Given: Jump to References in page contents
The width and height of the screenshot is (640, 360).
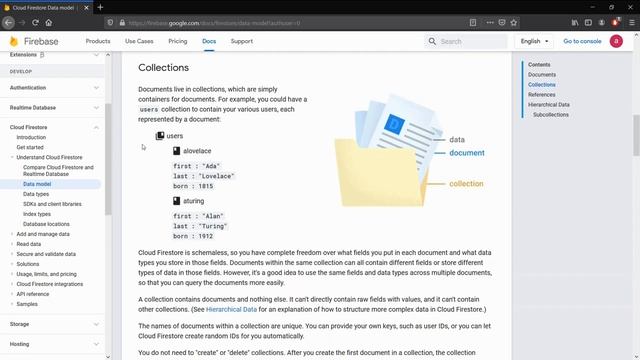Looking at the screenshot, I should [542, 95].
